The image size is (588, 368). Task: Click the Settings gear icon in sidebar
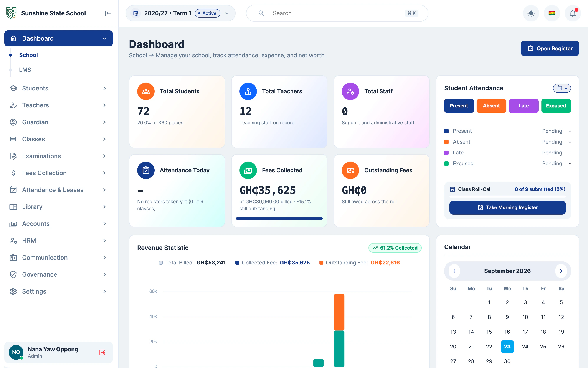13,291
